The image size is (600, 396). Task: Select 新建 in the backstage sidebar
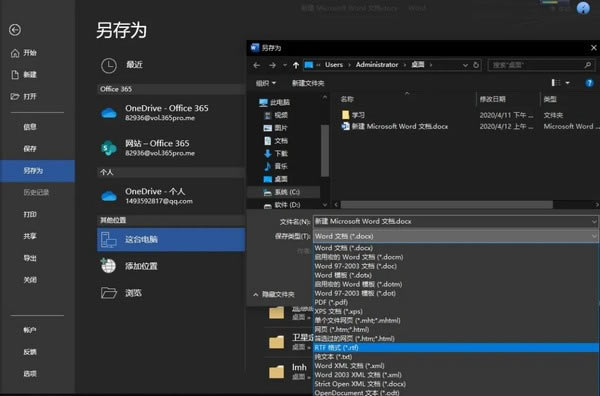coord(24,75)
